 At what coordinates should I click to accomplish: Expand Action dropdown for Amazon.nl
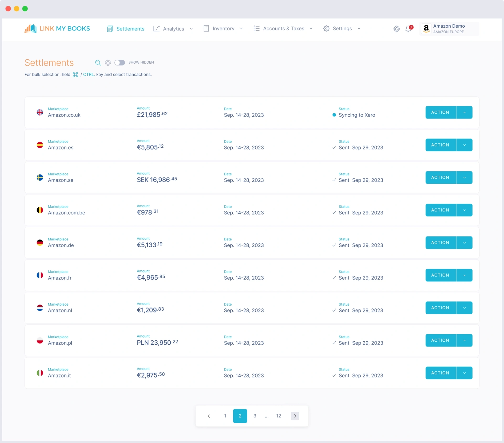(464, 308)
